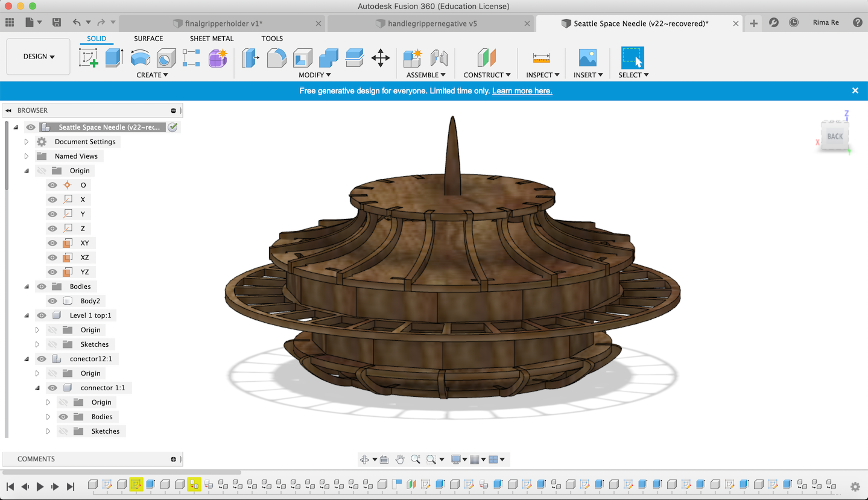Choose the Revolve tool icon

(x=140, y=58)
